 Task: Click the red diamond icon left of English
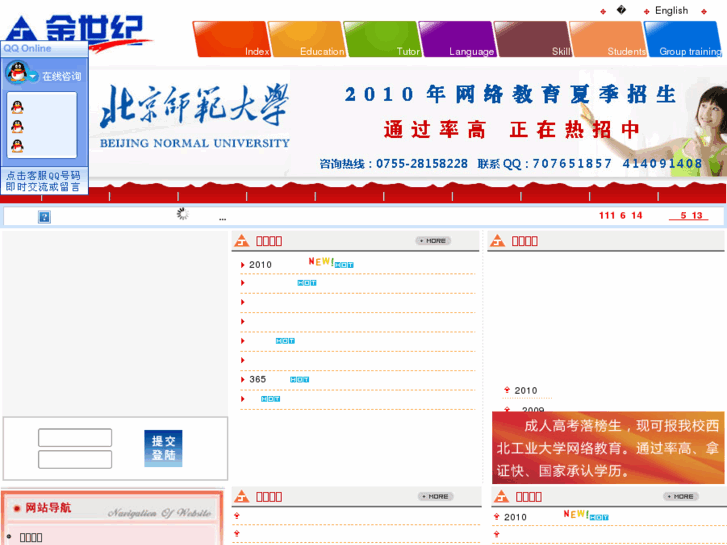(646, 12)
